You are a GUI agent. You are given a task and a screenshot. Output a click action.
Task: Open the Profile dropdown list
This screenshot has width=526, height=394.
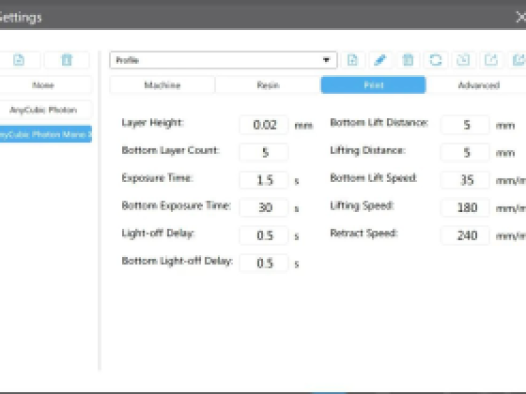[223, 60]
